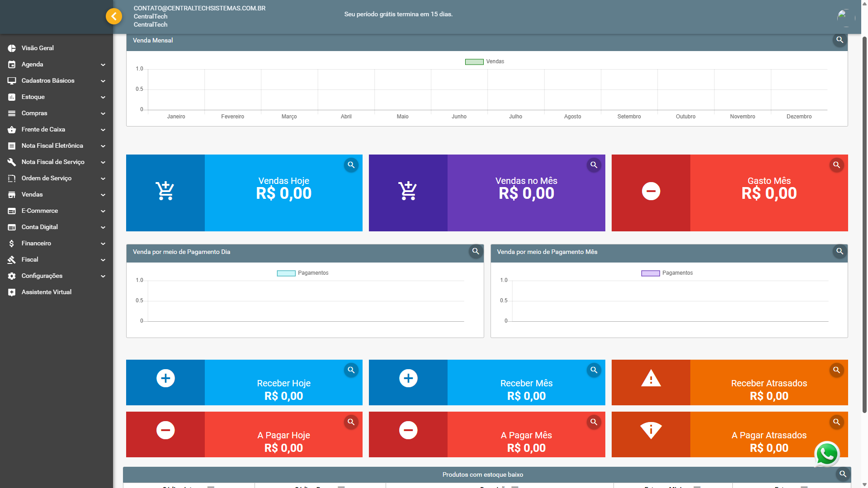868x488 pixels.
Task: Expand the Configurações menu chevron
Action: click(x=103, y=276)
